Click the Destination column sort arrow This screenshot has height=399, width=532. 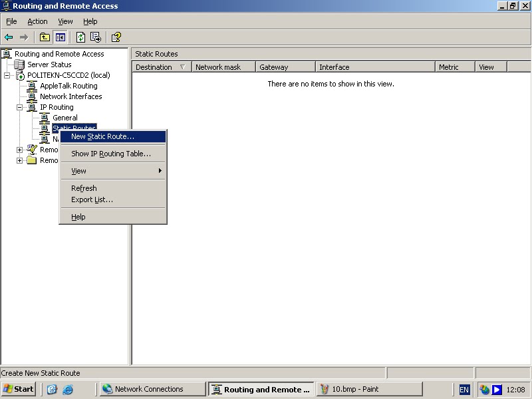(182, 67)
